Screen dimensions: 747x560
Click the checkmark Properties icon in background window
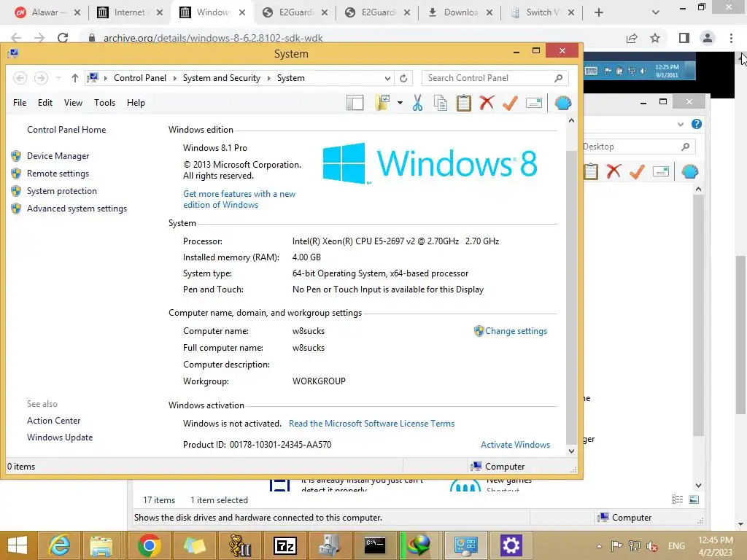637,171
